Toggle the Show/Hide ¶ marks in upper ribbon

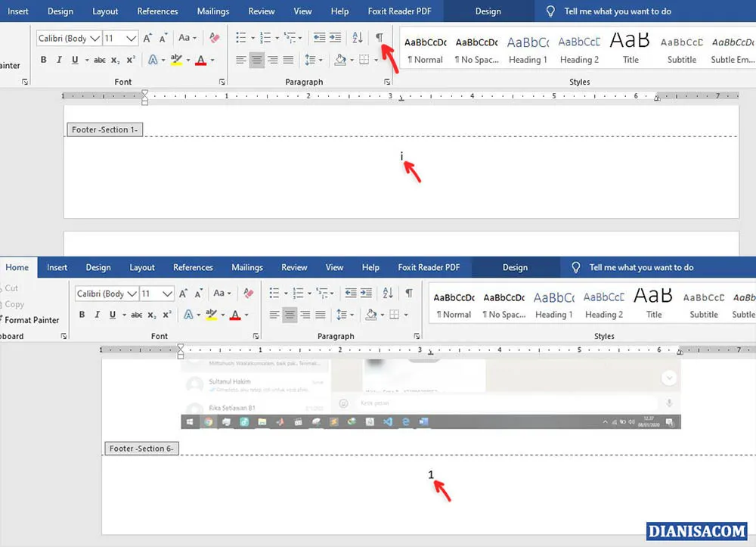(380, 38)
